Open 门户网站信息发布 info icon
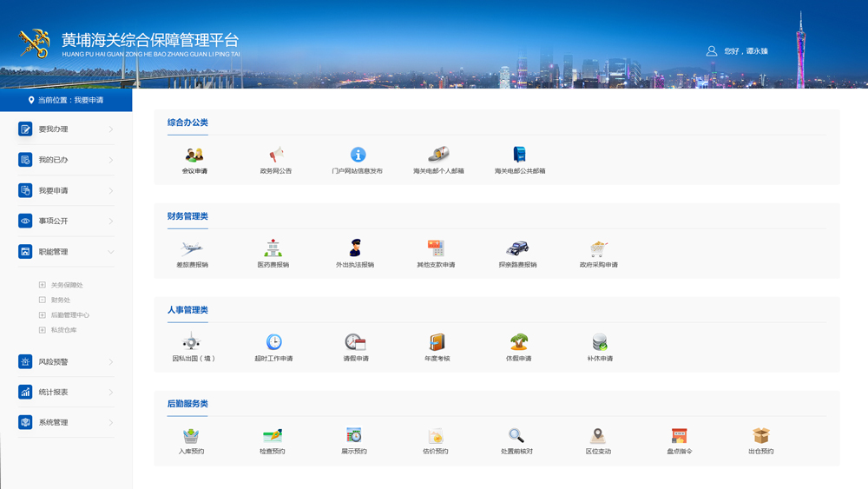868x489 pixels. click(358, 155)
